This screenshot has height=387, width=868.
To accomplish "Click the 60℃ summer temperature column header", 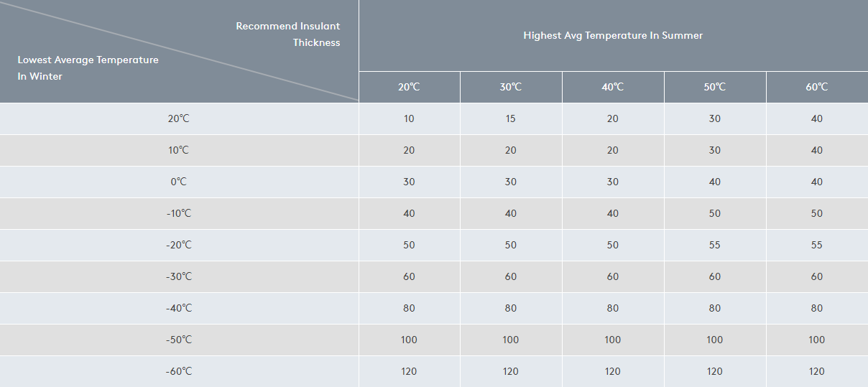I will (x=817, y=87).
